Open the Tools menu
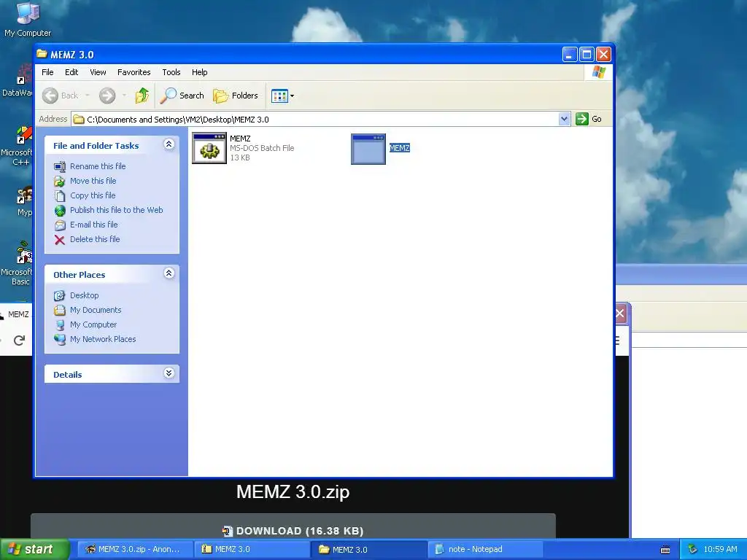This screenshot has height=560, width=747. [171, 72]
